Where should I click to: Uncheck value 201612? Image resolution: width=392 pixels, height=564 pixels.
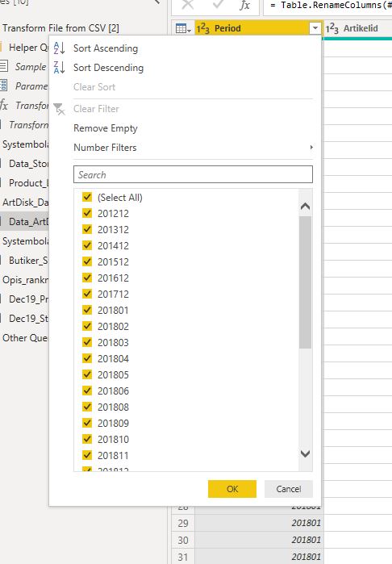(x=87, y=278)
